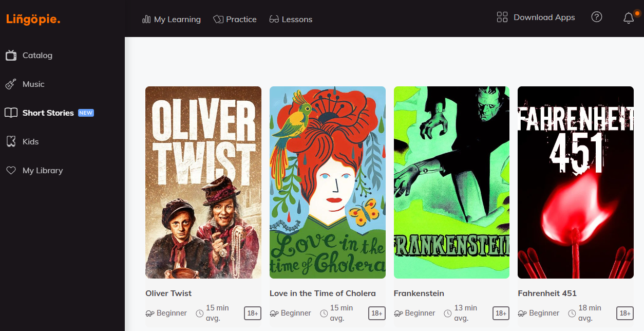Open the Oliver Twist title link
This screenshot has height=331, width=644.
168,293
